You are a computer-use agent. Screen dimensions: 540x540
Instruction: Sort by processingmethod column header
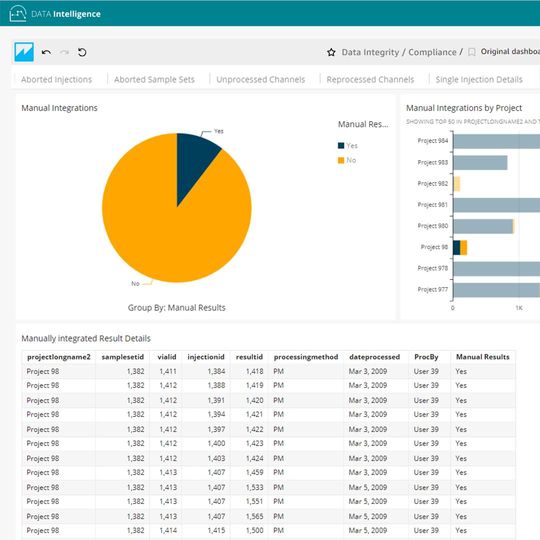pos(306,357)
